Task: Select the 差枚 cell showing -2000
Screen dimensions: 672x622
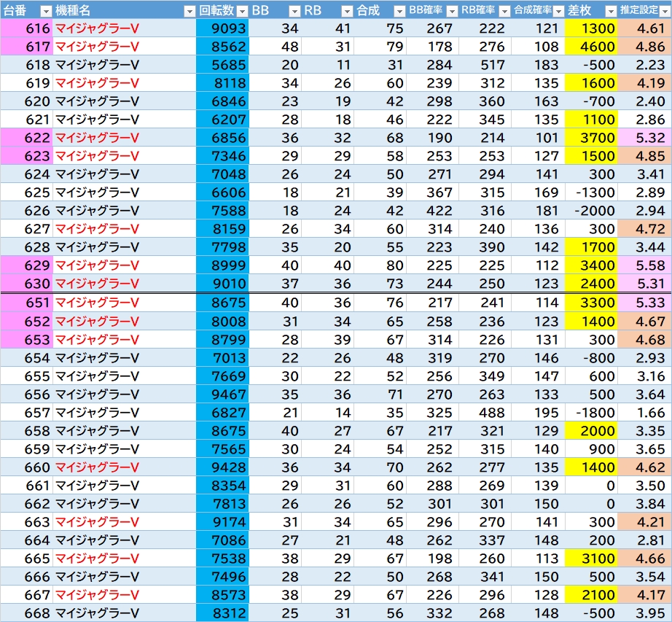Action: [x=590, y=211]
